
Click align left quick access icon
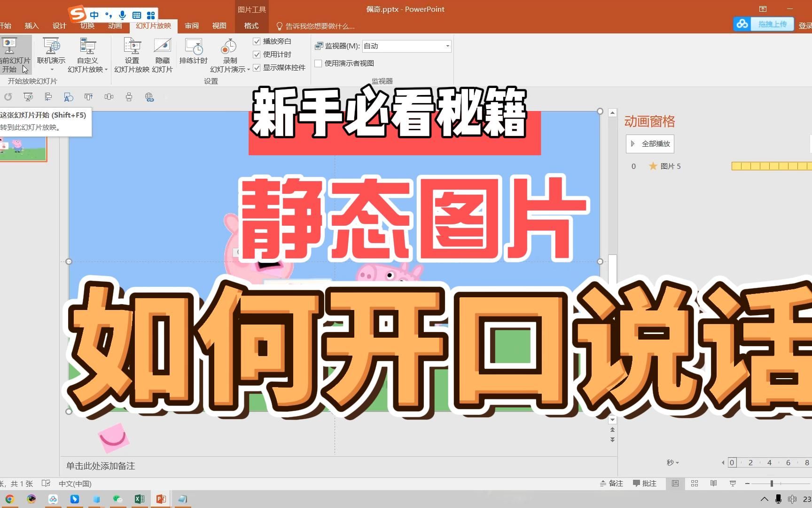coord(48,97)
